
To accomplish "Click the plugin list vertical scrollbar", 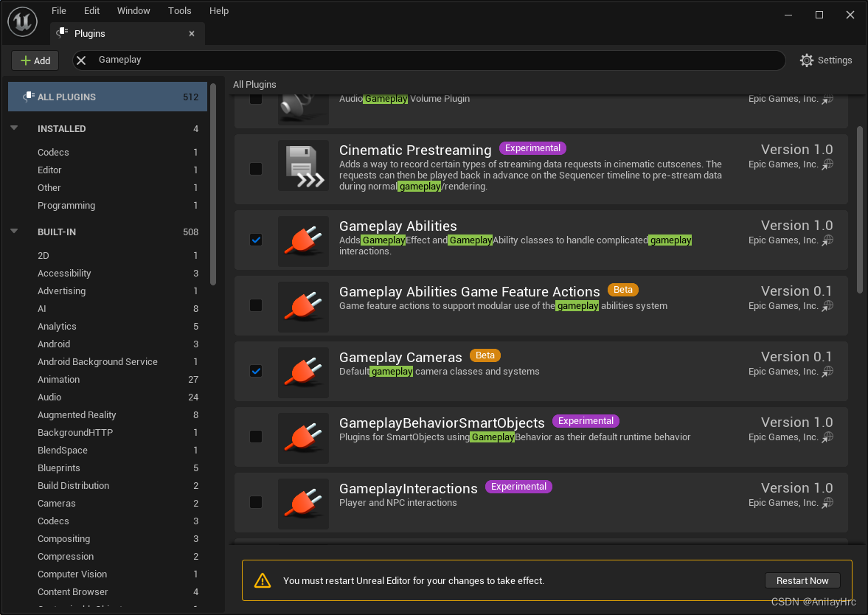I will [x=860, y=210].
